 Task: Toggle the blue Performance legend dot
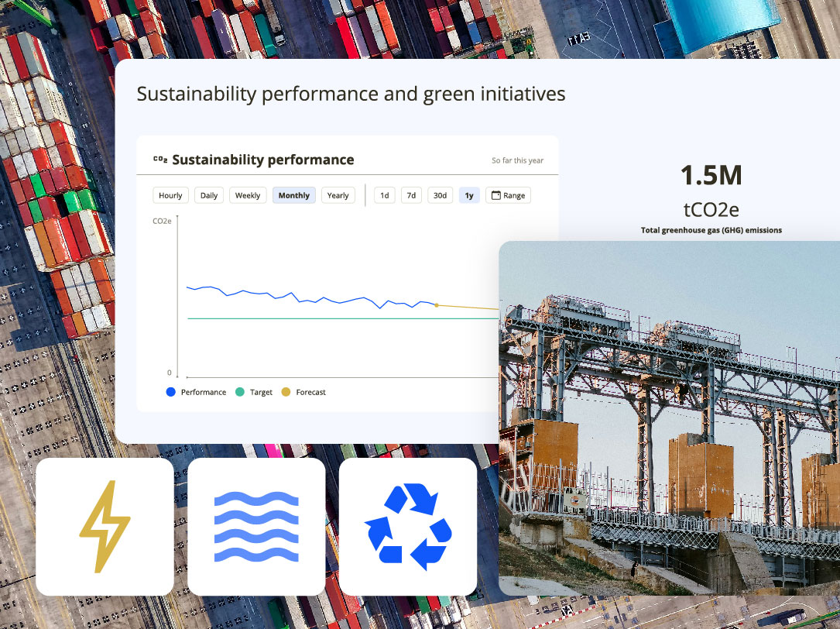[171, 392]
